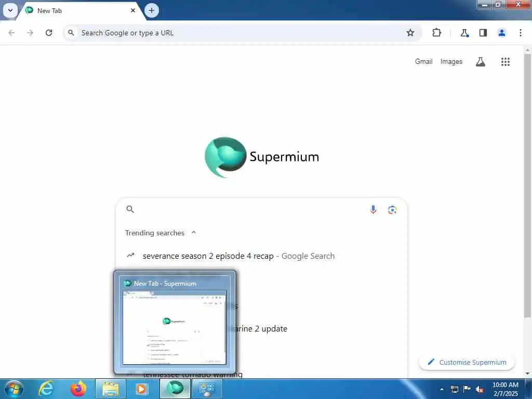The image size is (532, 399).
Task: Click the page vertical scrollbar thumb
Action: pyautogui.click(x=527, y=185)
